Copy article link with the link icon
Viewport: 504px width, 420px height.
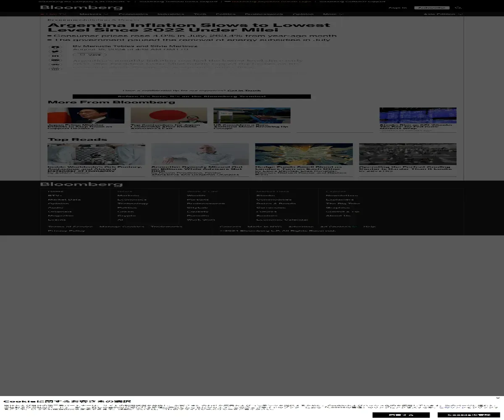click(x=55, y=65)
